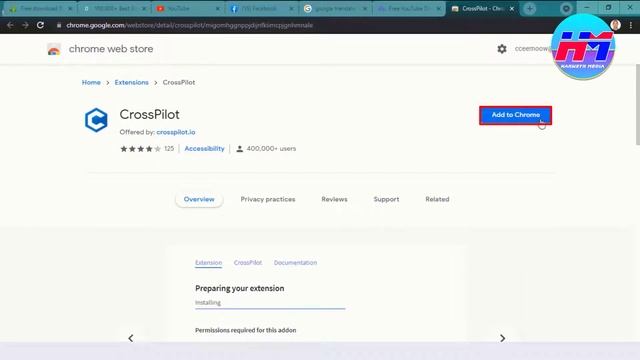Click the 'chrome web store' title text
Image resolution: width=640 pixels, height=360 pixels.
[111, 49]
